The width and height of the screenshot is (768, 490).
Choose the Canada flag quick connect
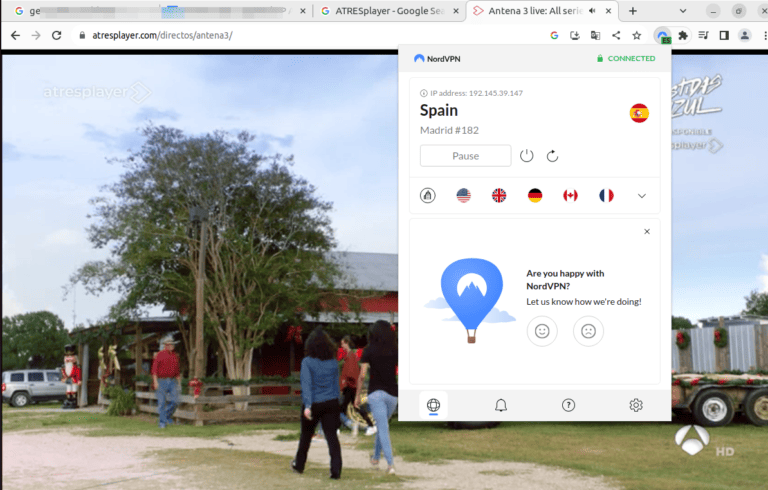pyautogui.click(x=570, y=196)
